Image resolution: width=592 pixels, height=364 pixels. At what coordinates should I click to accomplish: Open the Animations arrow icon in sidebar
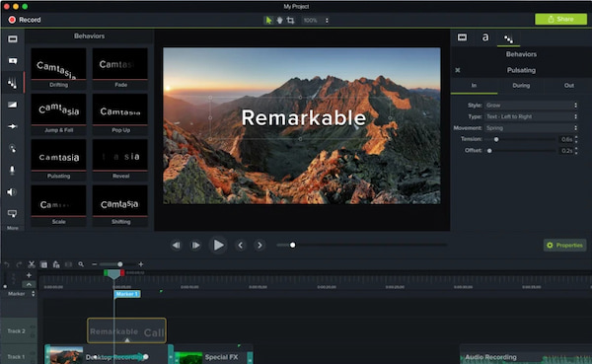click(13, 126)
